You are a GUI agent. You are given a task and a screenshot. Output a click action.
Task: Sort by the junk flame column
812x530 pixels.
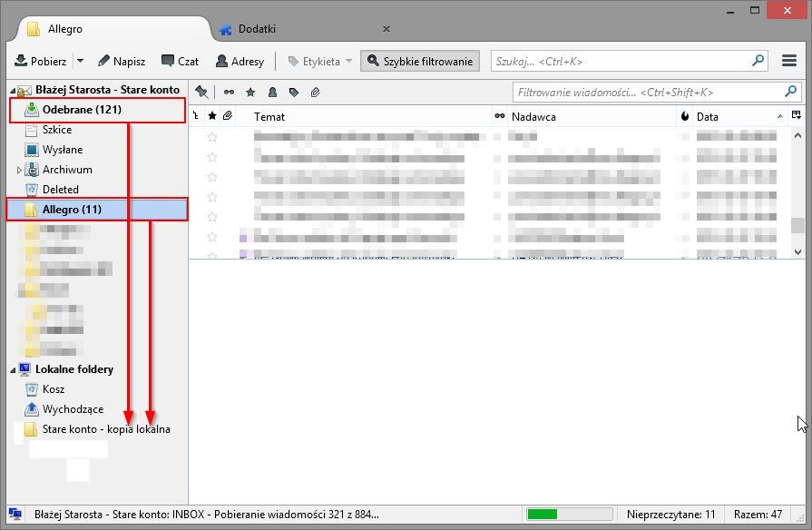pos(685,116)
